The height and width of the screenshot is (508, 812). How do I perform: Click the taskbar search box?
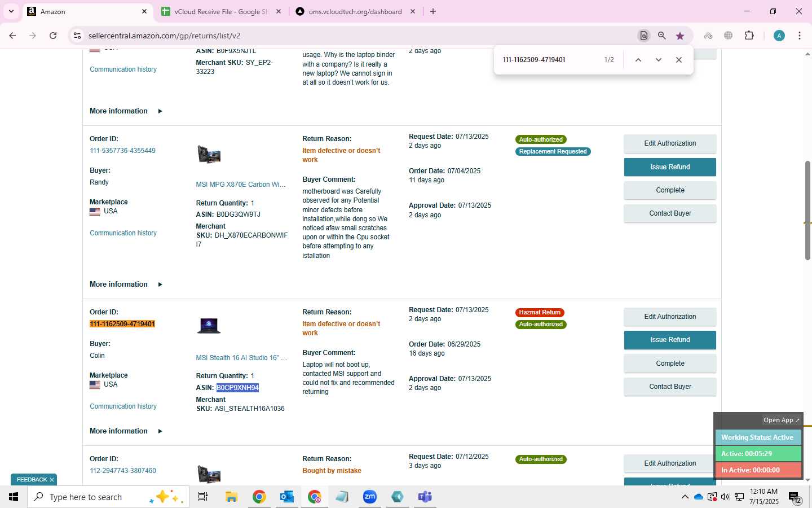[x=108, y=497]
